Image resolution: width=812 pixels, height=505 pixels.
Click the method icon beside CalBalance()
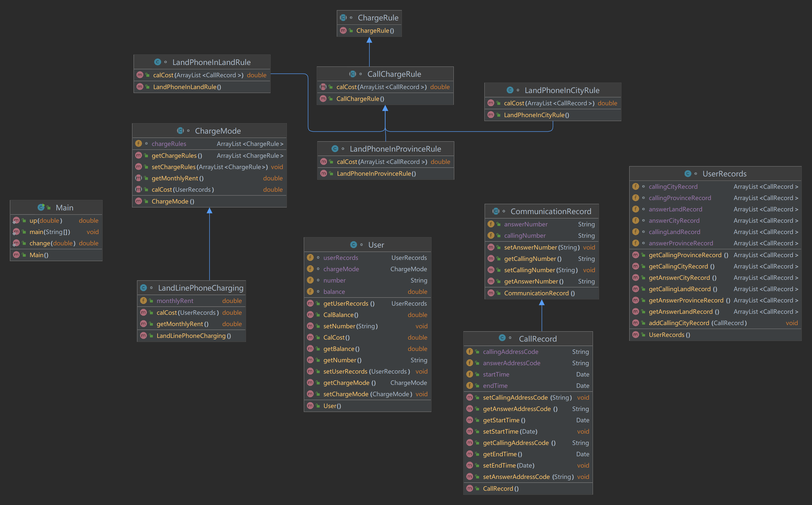(310, 315)
